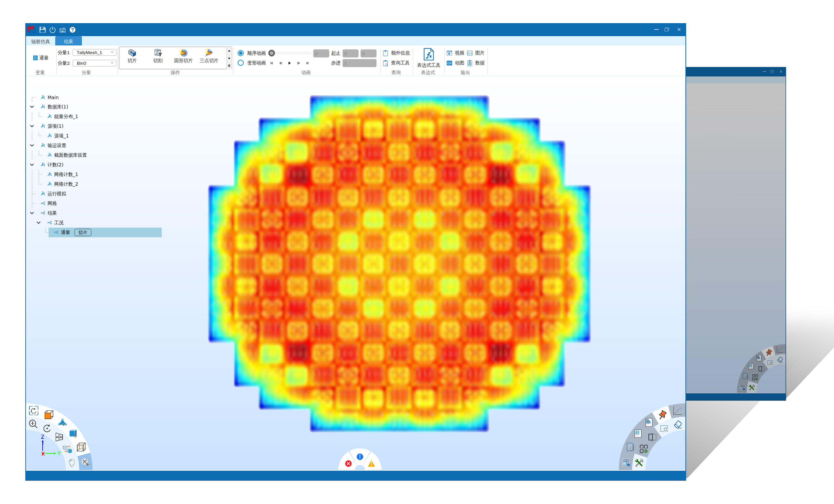The width and height of the screenshot is (834, 504).
Task: Select 变形动画 radio button
Action: [x=241, y=63]
